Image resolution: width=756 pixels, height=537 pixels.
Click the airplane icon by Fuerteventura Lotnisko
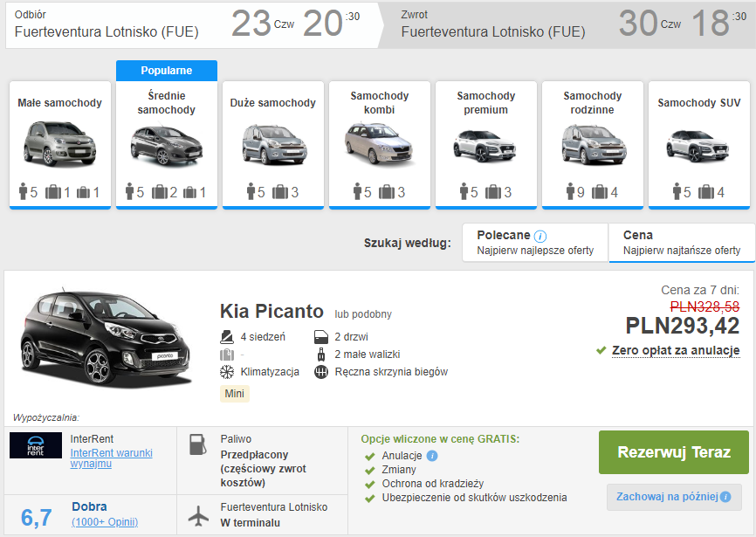(198, 515)
